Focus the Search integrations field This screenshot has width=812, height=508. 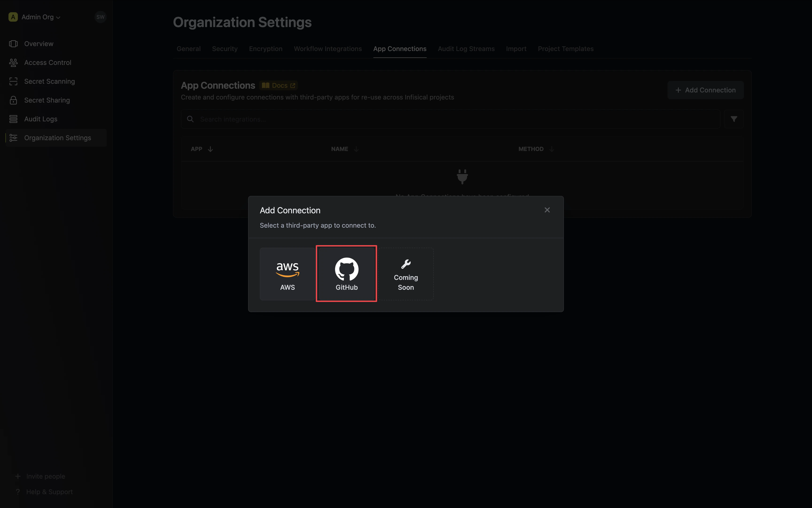coord(450,119)
